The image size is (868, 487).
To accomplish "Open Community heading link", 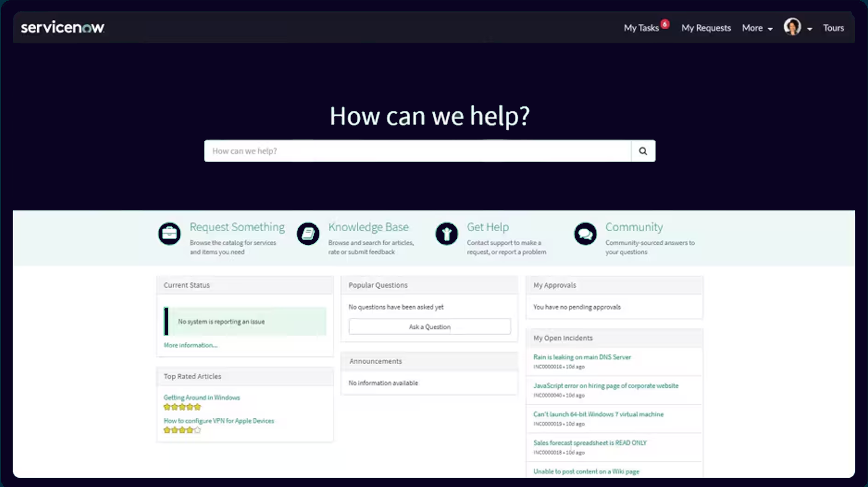I will click(634, 227).
